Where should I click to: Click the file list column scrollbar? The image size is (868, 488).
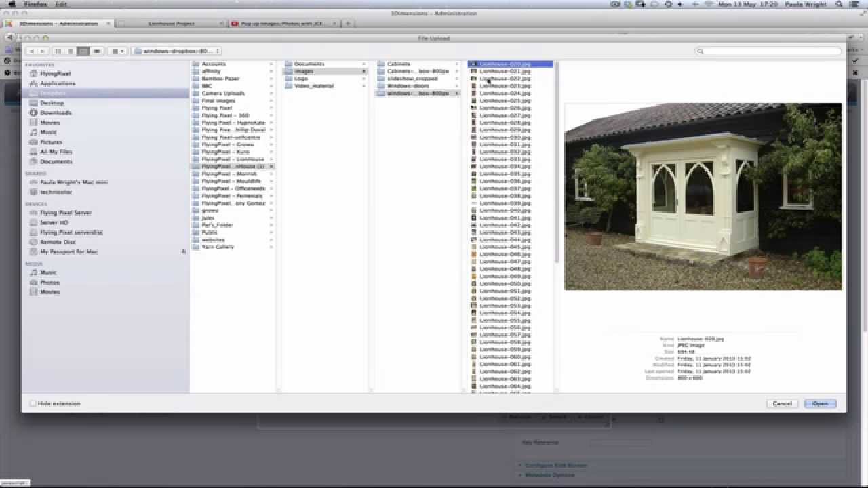pos(556,163)
